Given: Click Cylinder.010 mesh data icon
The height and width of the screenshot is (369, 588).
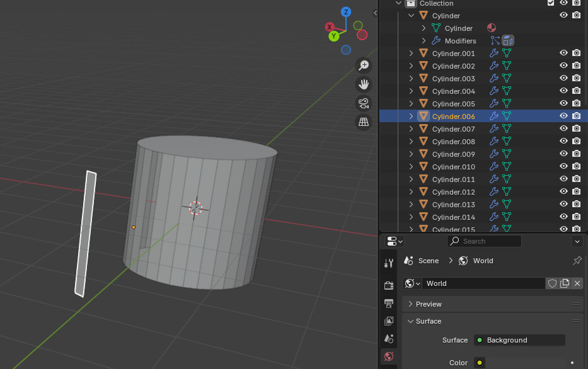Looking at the screenshot, I should click(x=507, y=166).
